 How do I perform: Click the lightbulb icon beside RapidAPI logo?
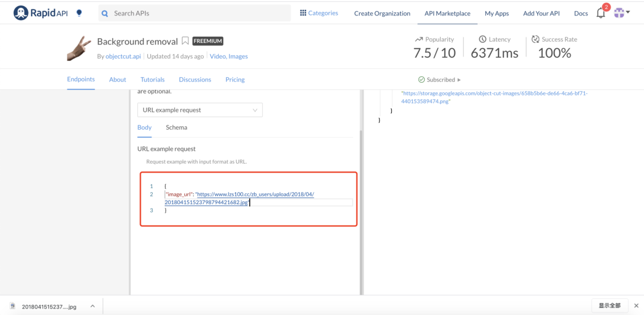coord(79,13)
